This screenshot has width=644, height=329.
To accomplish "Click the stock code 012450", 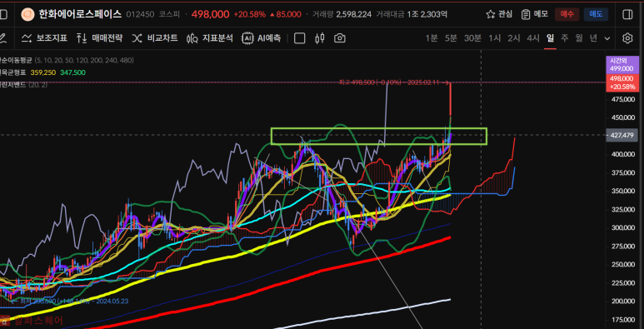I will point(140,14).
